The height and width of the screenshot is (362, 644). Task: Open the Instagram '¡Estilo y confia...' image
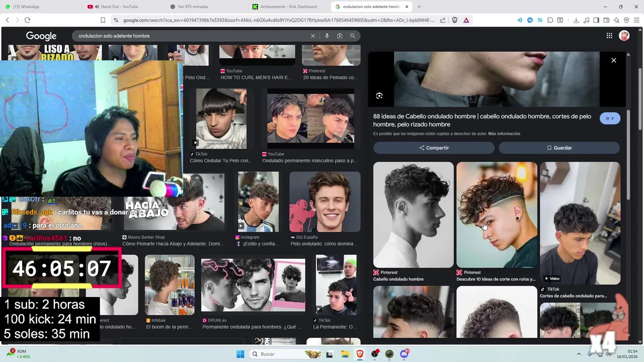pyautogui.click(x=258, y=202)
